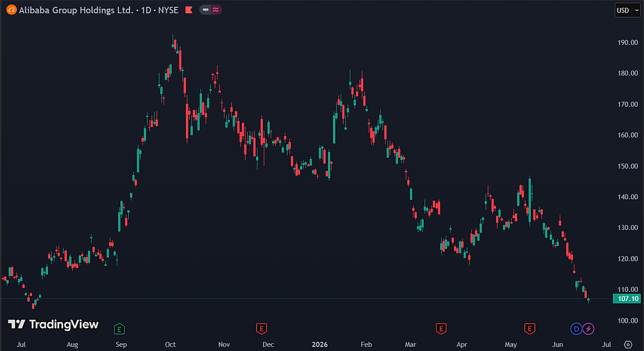
Task: Click the 150.00 price axis label
Action: [x=628, y=166]
